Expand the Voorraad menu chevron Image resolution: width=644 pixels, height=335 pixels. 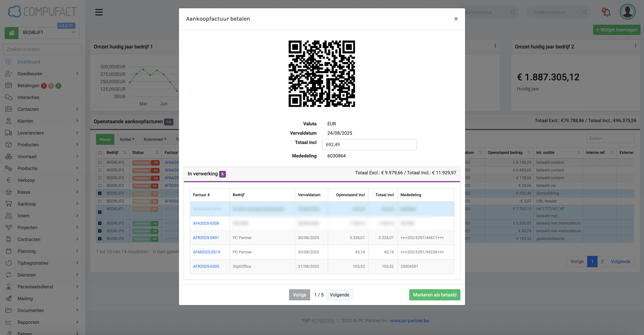tap(77, 157)
